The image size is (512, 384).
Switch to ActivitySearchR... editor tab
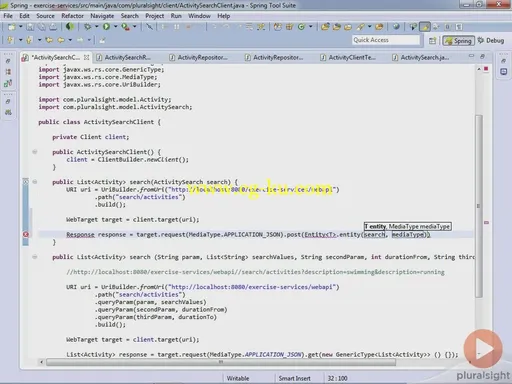(127, 58)
